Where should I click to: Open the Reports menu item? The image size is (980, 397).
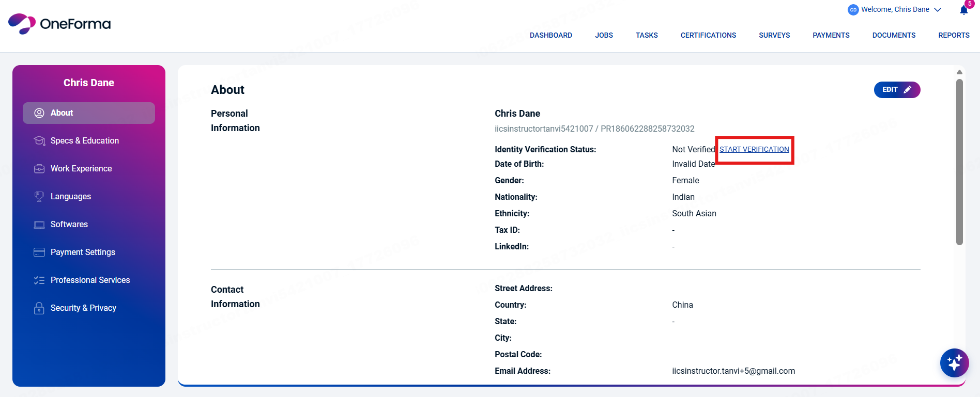tap(954, 35)
